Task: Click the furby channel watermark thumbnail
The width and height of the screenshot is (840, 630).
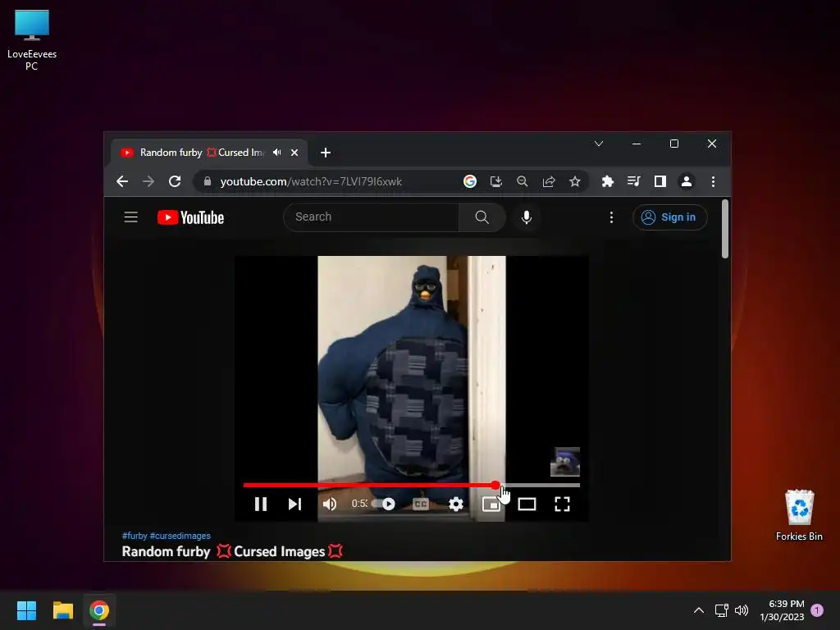Action: pyautogui.click(x=565, y=462)
